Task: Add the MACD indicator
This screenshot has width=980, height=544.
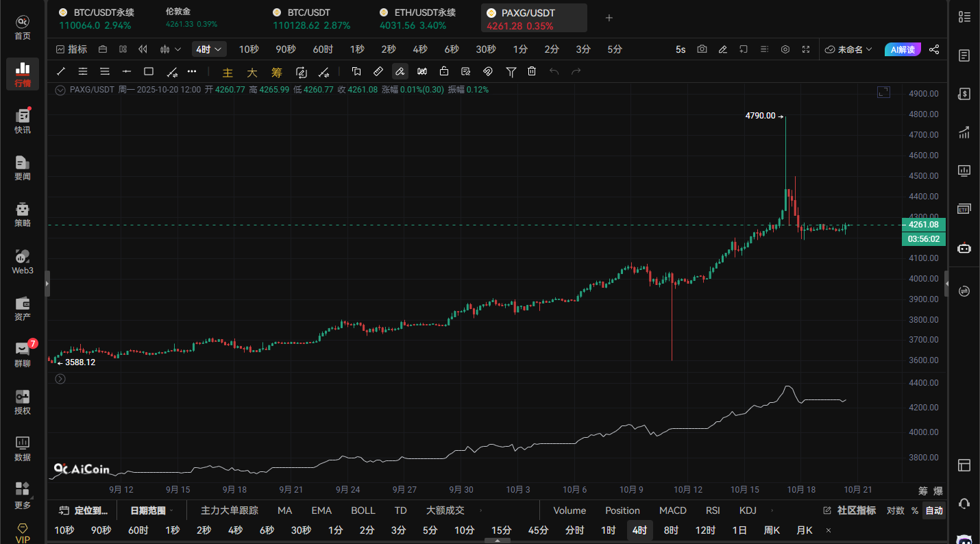Action: pyautogui.click(x=672, y=510)
